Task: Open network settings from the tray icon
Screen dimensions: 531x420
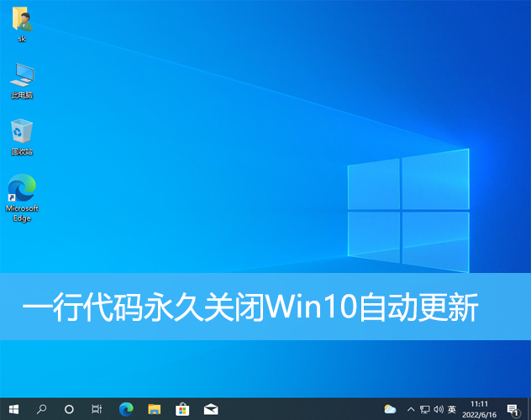Action: point(424,409)
